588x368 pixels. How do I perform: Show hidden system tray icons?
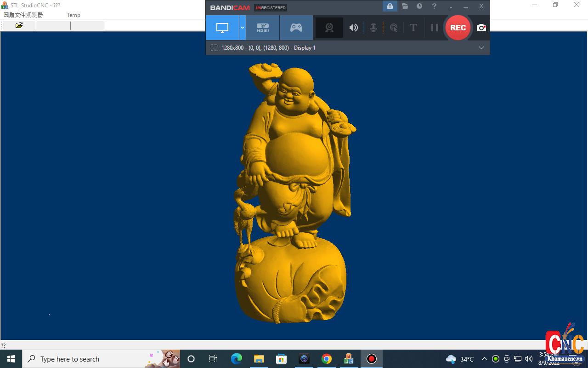point(484,359)
